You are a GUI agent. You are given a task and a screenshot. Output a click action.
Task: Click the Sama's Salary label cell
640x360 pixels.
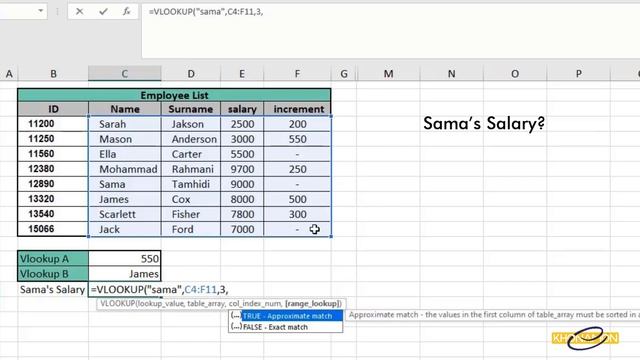pos(53,289)
